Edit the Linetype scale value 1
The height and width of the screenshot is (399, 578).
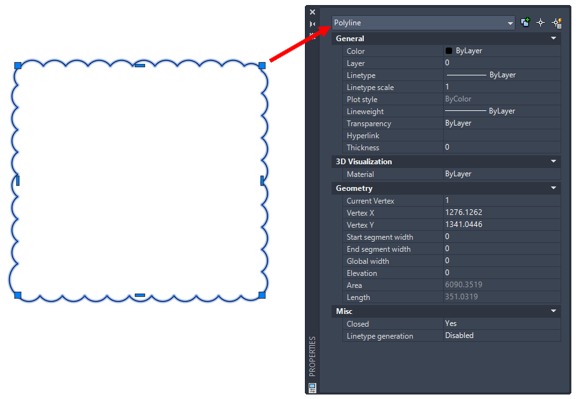pos(502,87)
